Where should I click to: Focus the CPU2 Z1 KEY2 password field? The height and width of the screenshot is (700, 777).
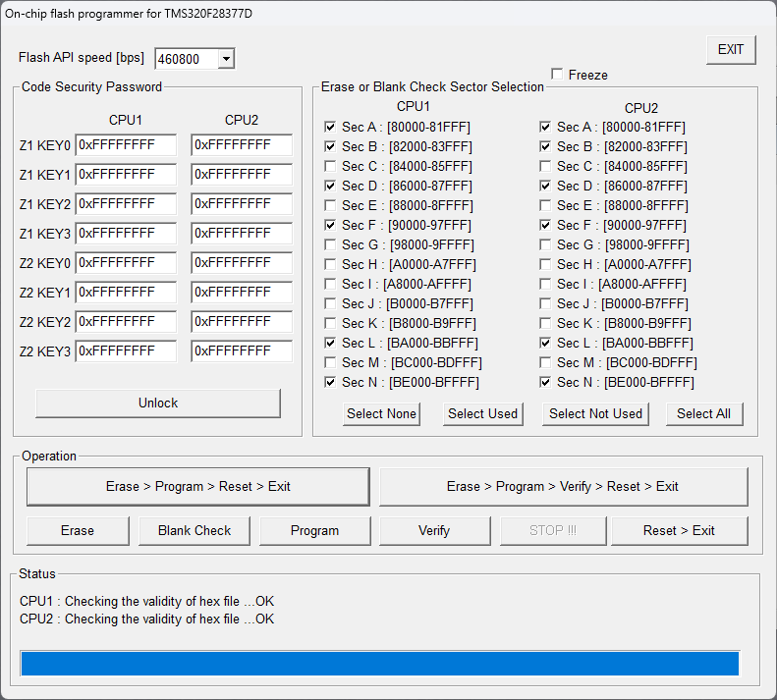click(242, 204)
